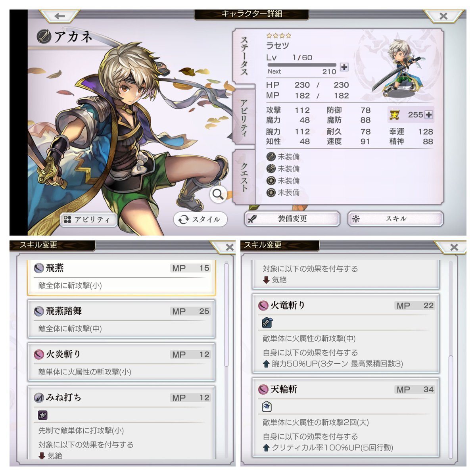Click the plus icon next to 255
The image size is (476, 476).
[x=428, y=115]
